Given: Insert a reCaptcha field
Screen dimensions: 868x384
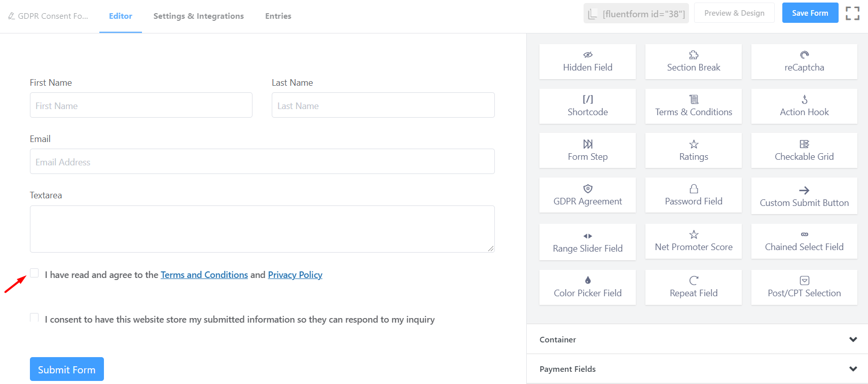Looking at the screenshot, I should pos(804,61).
